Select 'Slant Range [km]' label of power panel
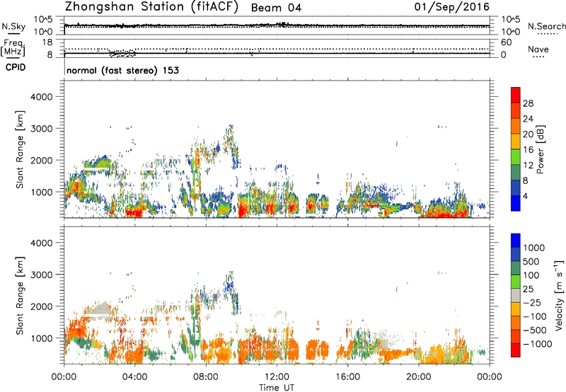The width and height of the screenshot is (566, 392). click(x=20, y=149)
